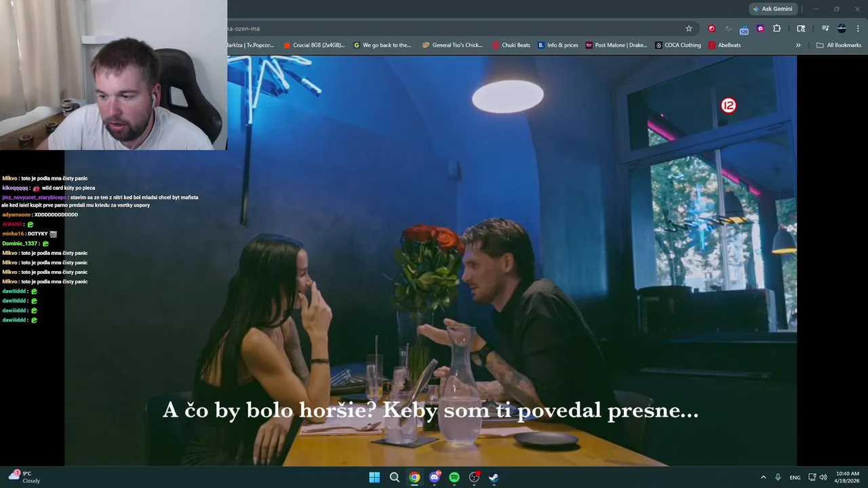Show hidden system tray icons

pos(763,477)
